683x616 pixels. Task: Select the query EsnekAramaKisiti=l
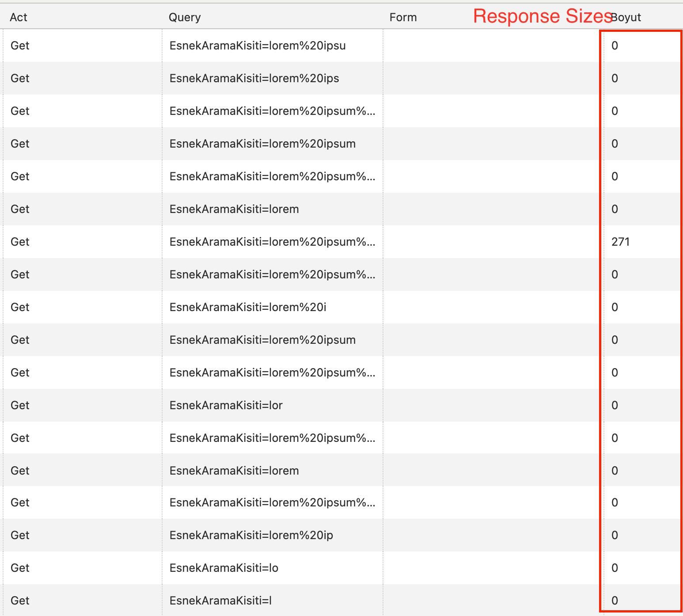point(220,601)
